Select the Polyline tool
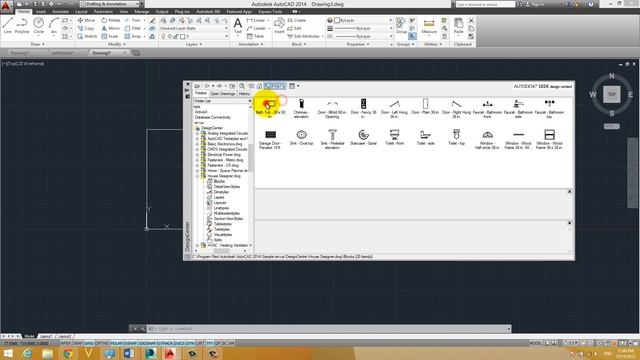Image resolution: width=640 pixels, height=360 pixels. [x=22, y=25]
